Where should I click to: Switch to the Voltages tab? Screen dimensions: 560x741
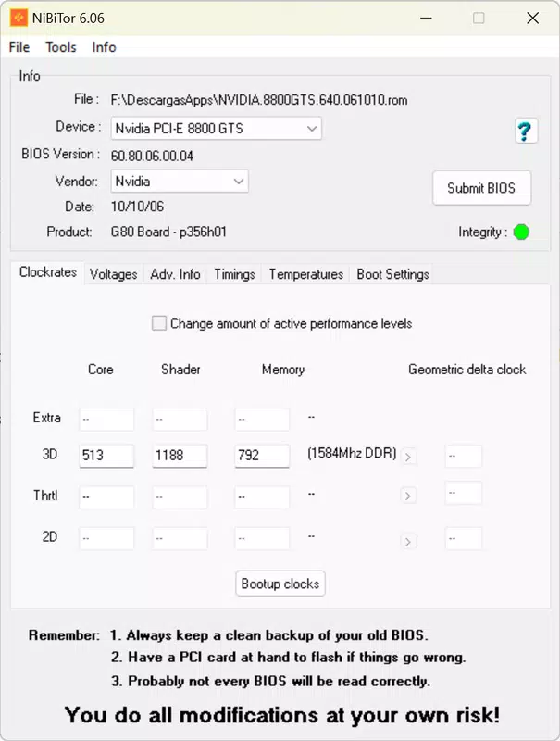point(113,274)
